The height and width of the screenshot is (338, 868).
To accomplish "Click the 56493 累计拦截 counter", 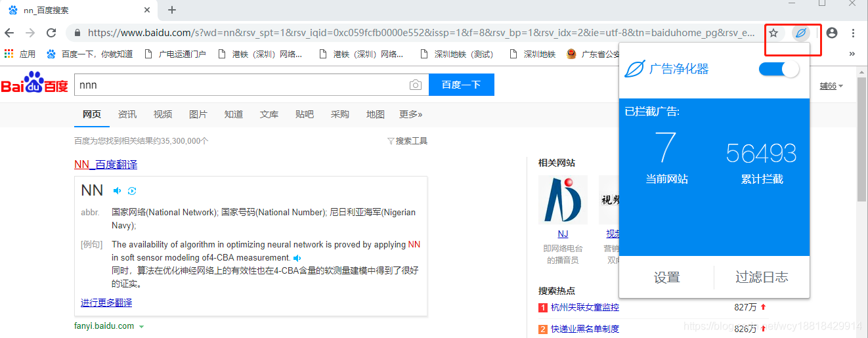I will click(x=762, y=162).
